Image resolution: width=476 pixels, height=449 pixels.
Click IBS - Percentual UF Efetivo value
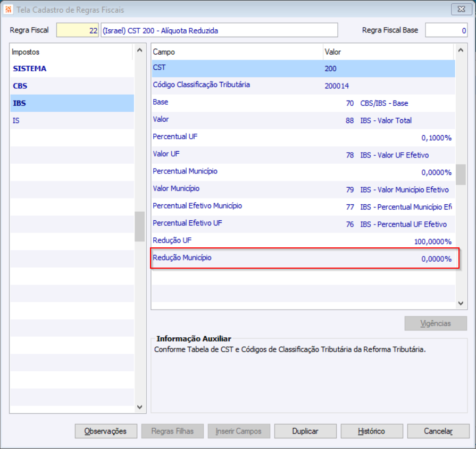coord(404,224)
